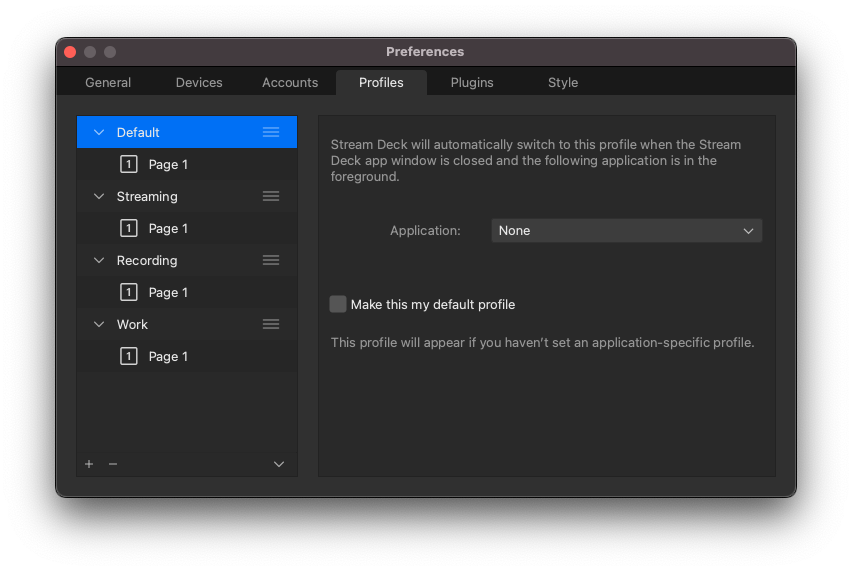852x571 pixels.
Task: Click page icon under Default profile
Action: (129, 164)
